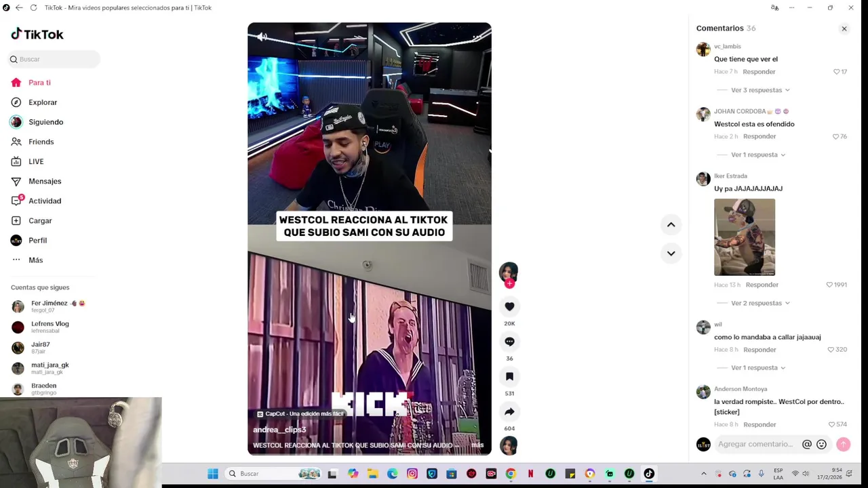Reply to Iker Estrada's comment
Screen dimensions: 868x488
762,285
